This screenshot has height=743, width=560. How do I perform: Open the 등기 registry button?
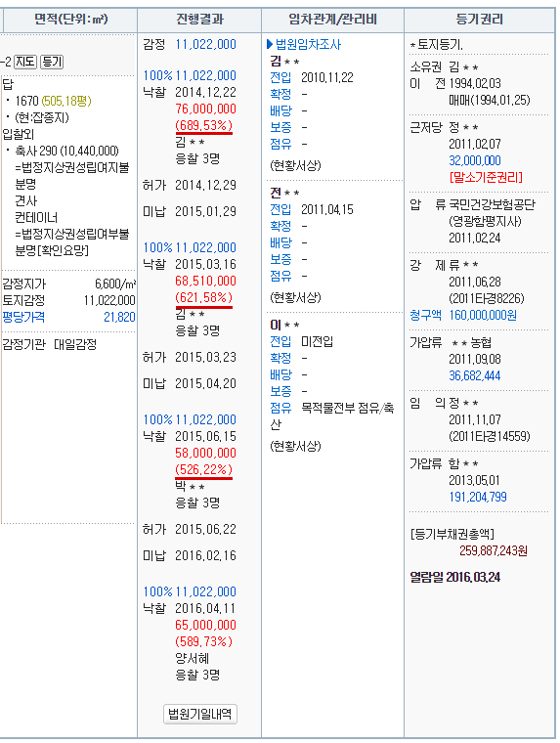[52, 62]
